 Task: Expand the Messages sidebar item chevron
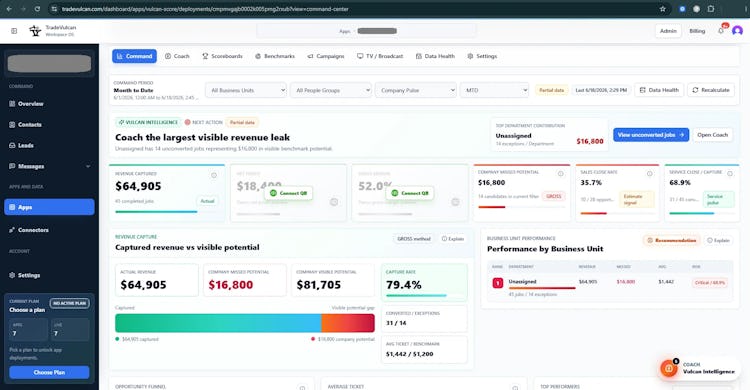(88, 167)
